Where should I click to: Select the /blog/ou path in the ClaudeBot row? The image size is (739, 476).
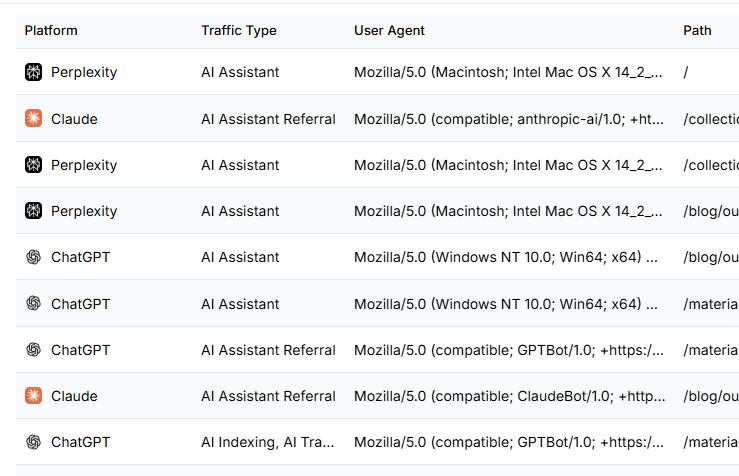[x=711, y=396]
